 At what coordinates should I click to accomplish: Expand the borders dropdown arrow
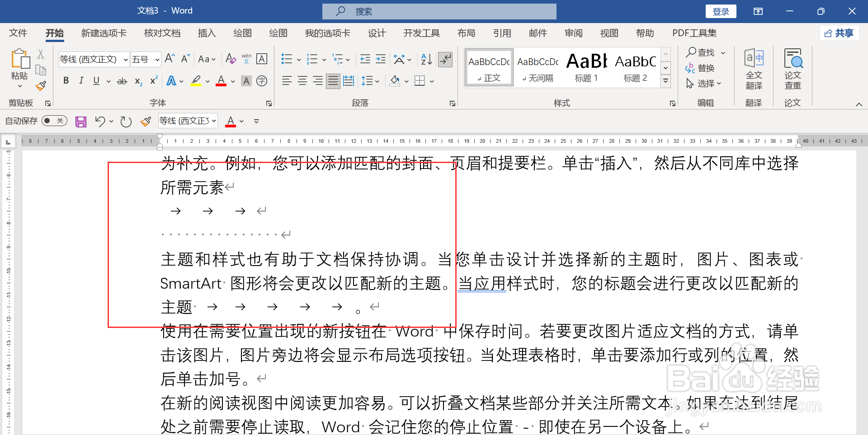click(432, 82)
